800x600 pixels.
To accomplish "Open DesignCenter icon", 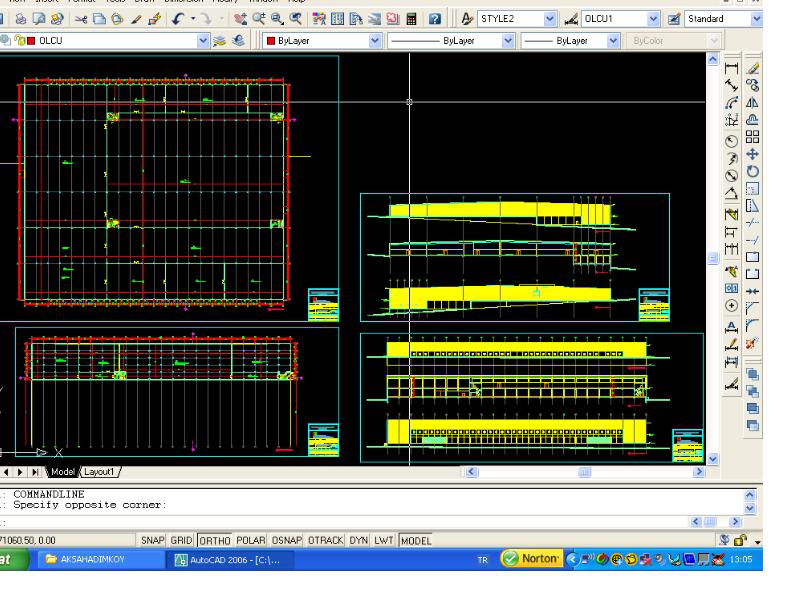I will 337,19.
